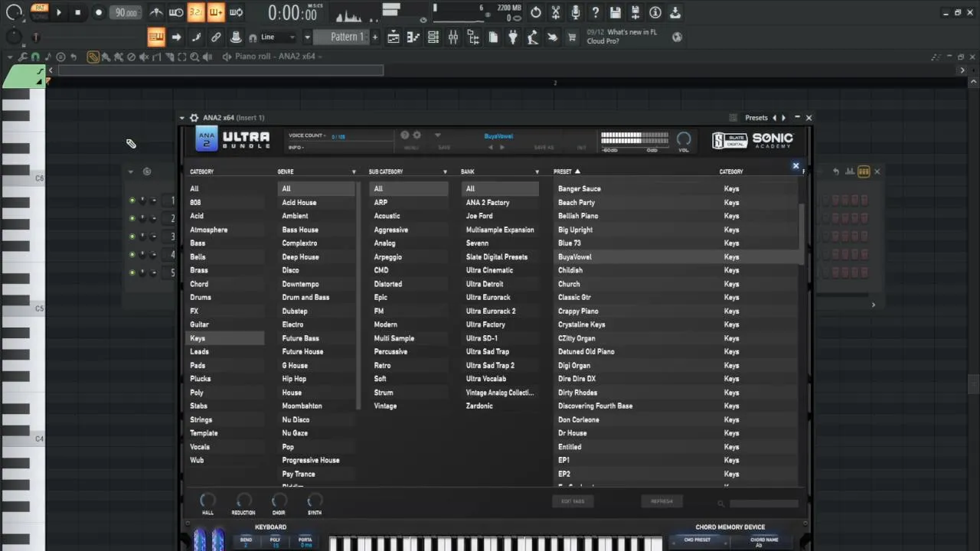Click the render/export audio icon
Screen dimensions: 980x551
(x=635, y=12)
